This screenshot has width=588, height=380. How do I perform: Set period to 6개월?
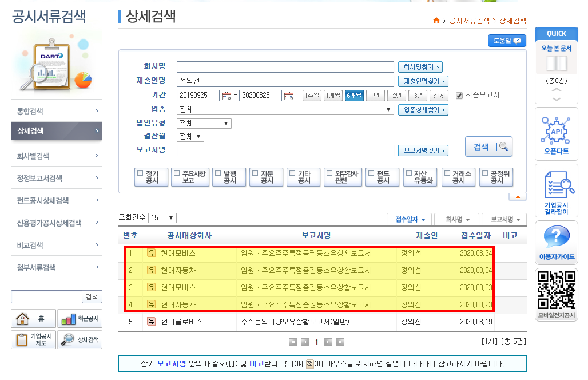tap(355, 96)
